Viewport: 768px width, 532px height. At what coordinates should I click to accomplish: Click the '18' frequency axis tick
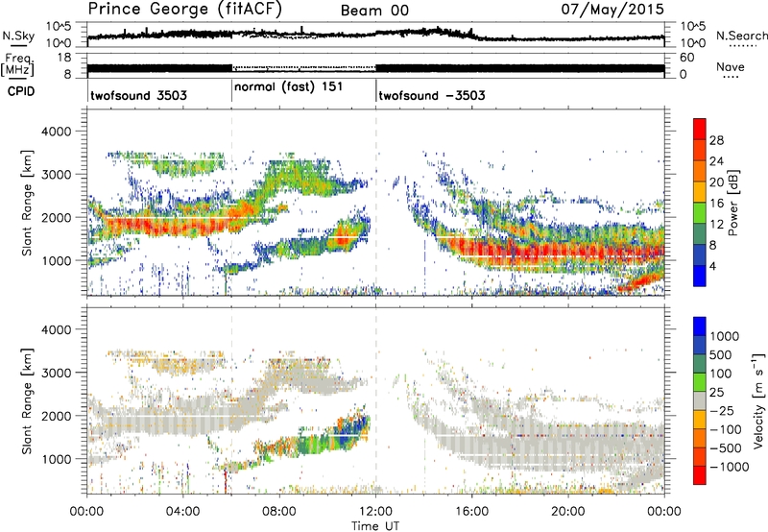click(x=64, y=58)
